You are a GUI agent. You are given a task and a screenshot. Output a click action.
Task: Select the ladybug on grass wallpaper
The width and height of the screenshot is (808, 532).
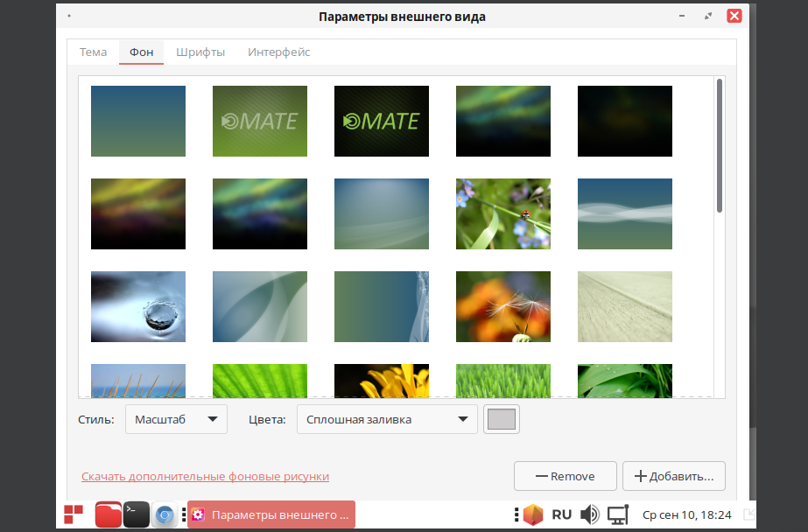pyautogui.click(x=503, y=213)
